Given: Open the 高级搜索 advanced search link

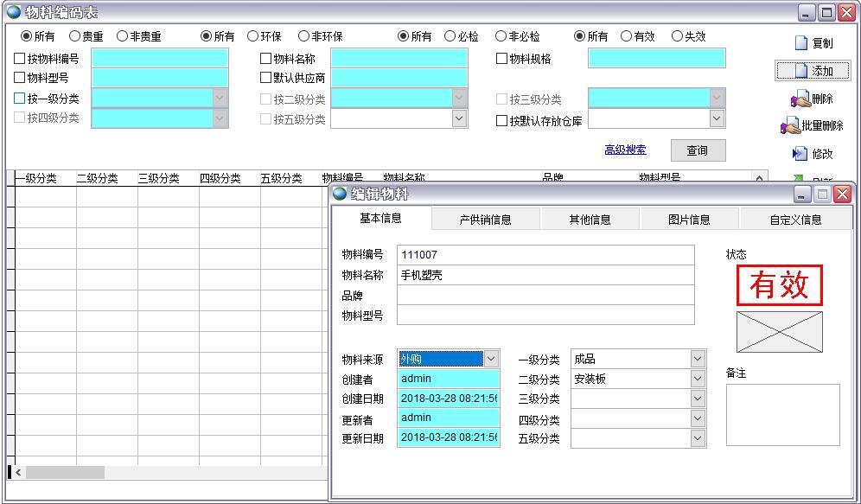Looking at the screenshot, I should (625, 150).
